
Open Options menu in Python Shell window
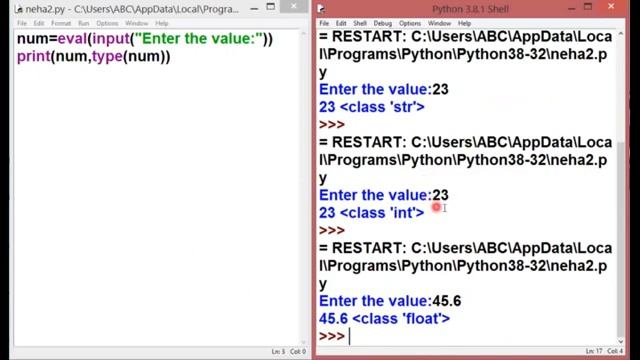410,23
